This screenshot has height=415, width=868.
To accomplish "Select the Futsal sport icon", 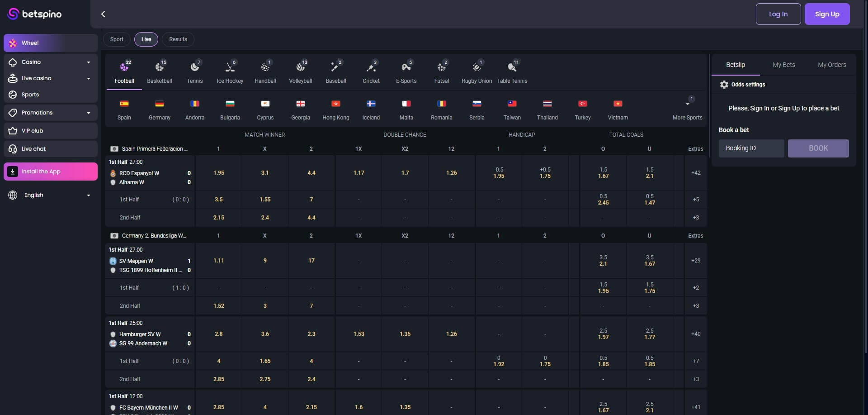I will [x=441, y=67].
